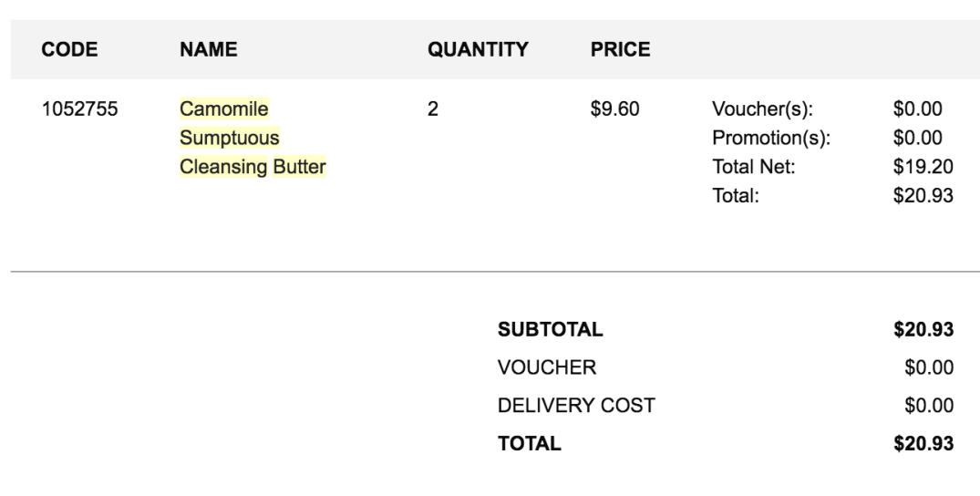Click the CODE column header
The width and height of the screenshot is (980, 496).
[69, 50]
